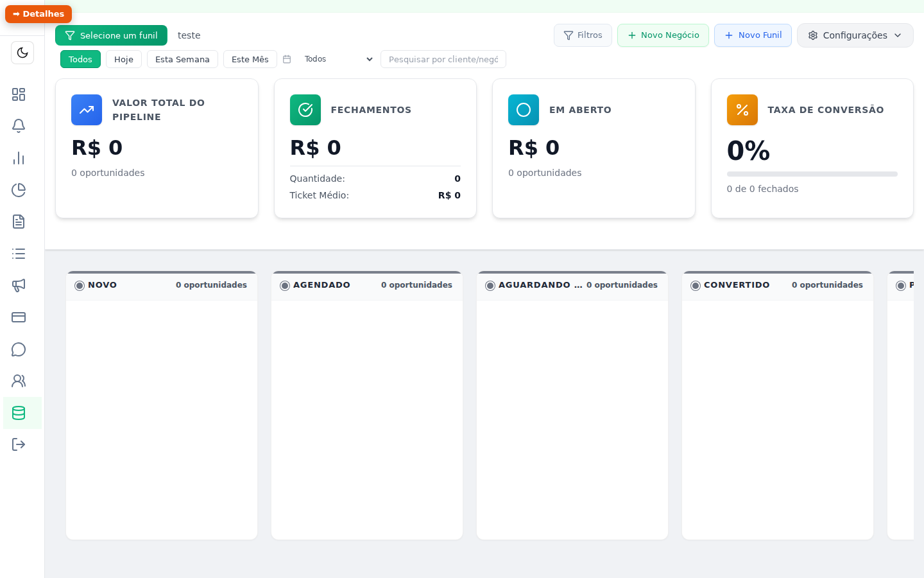Click the Em Aberto circle icon

(x=524, y=110)
